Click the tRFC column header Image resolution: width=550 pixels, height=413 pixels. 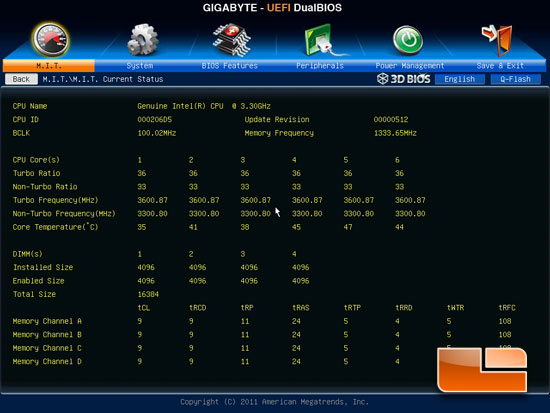[507, 308]
